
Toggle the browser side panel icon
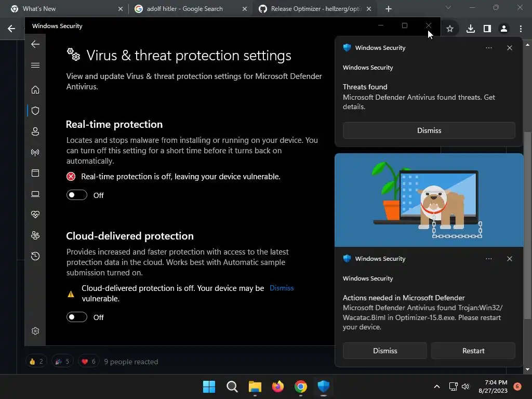(x=487, y=29)
